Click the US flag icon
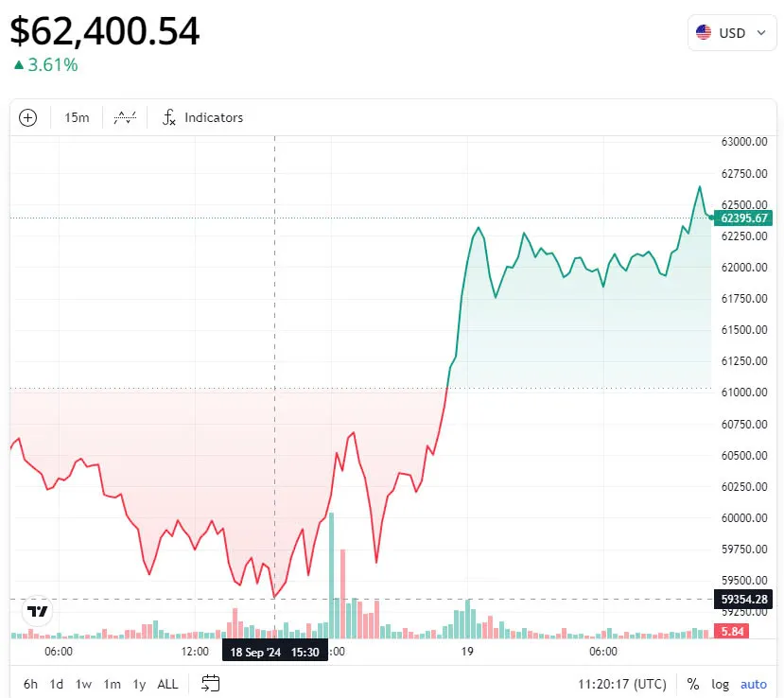The image size is (784, 698). pyautogui.click(x=704, y=32)
